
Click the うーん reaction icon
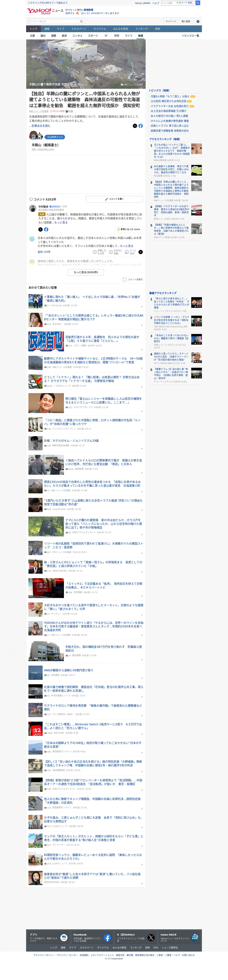127,252
